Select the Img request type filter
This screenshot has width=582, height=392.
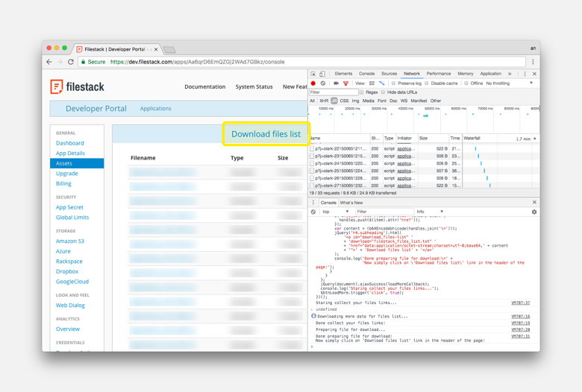[355, 101]
